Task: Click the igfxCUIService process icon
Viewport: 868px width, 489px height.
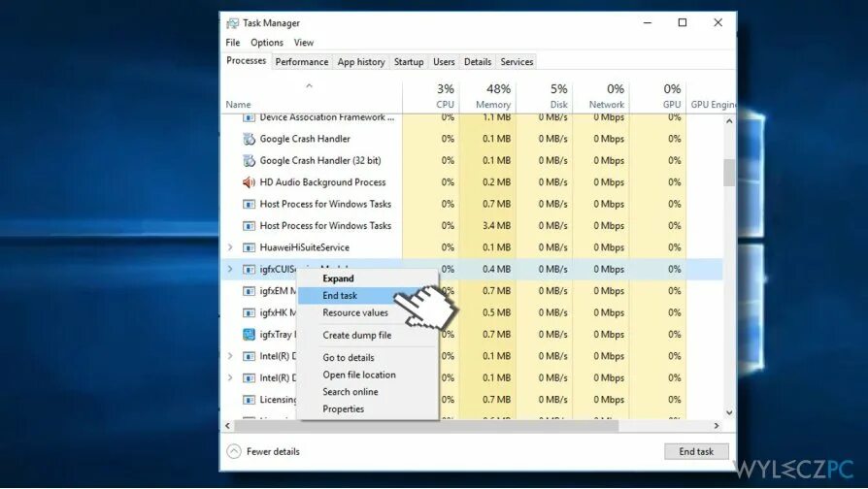Action: pos(250,269)
